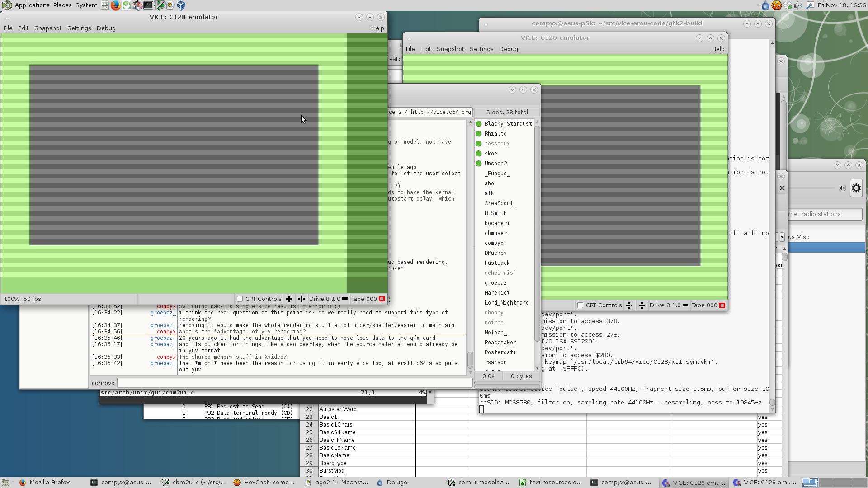Open the Applications menu
868x488 pixels.
[32, 5]
